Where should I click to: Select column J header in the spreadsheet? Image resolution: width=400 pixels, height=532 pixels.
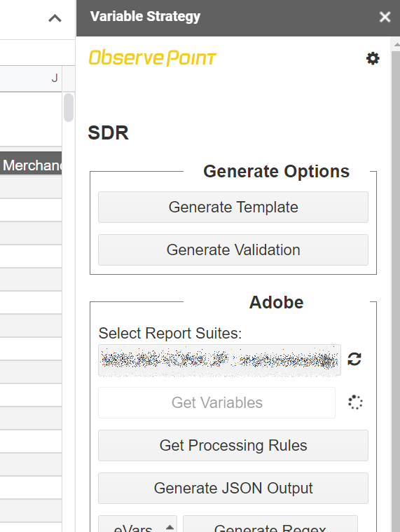[x=31, y=79]
